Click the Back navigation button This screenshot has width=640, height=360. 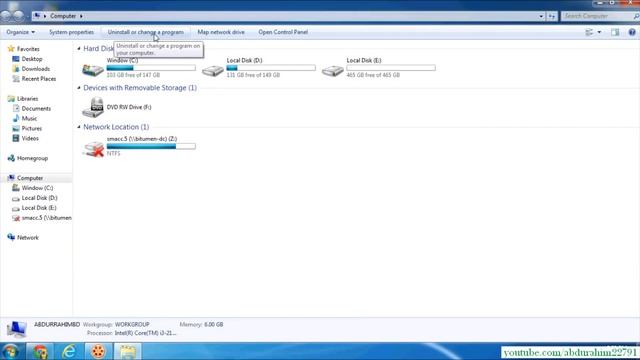pos(6,16)
